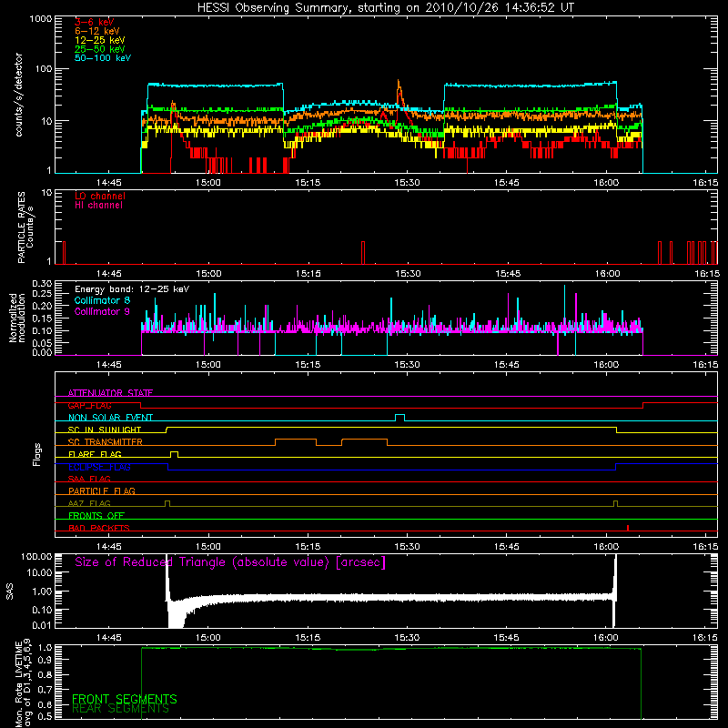Click 'Energy band: 12-25 keV' label

coord(132,289)
